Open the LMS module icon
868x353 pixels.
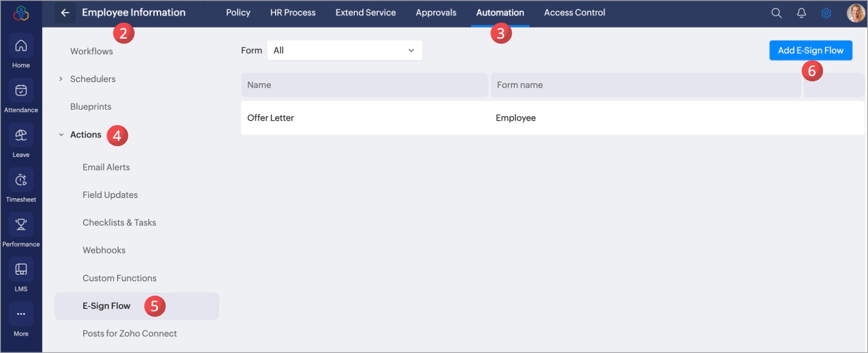[x=21, y=269]
